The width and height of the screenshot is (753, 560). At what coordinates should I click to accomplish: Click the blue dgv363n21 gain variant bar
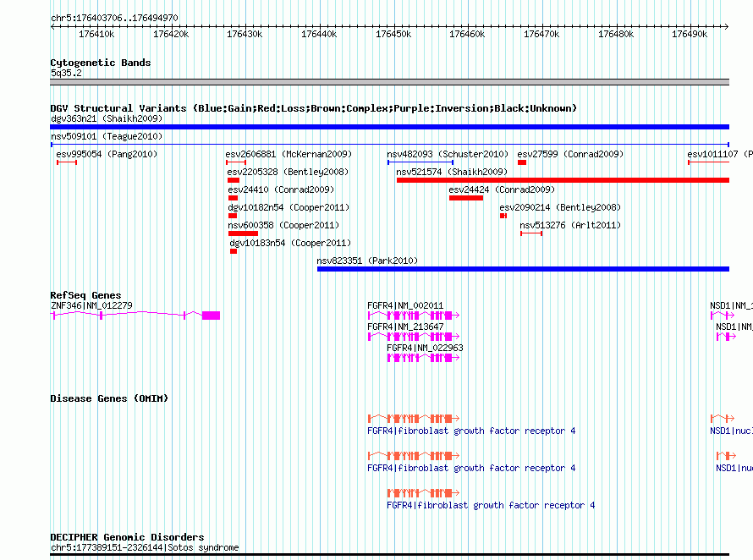pos(389,127)
